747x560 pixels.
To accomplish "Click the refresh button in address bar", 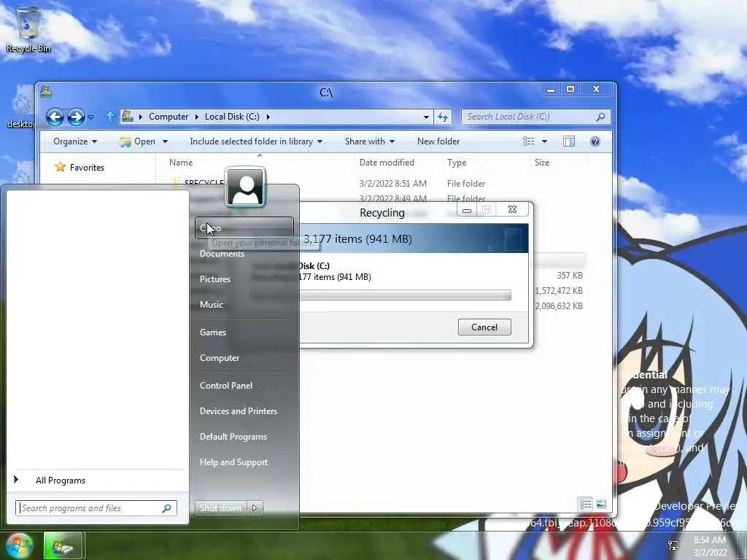I will point(443,117).
